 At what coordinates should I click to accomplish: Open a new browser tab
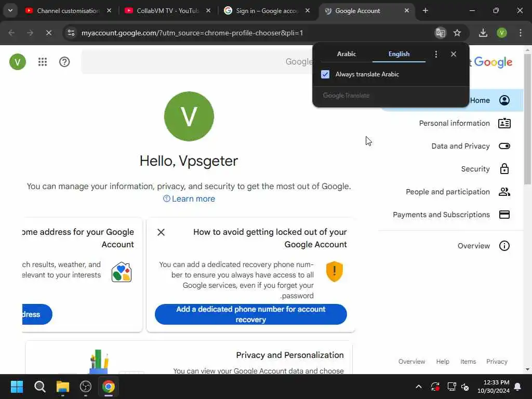coord(425,10)
